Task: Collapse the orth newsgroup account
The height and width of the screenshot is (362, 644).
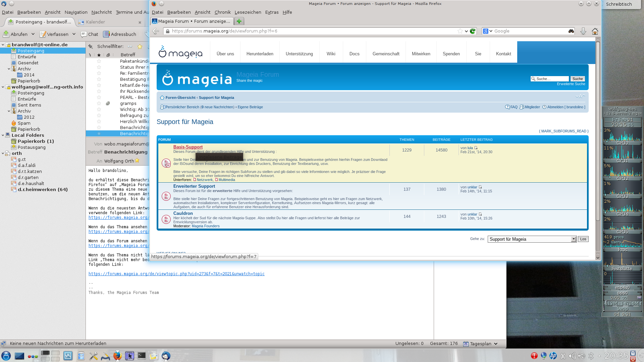Action: (3, 153)
